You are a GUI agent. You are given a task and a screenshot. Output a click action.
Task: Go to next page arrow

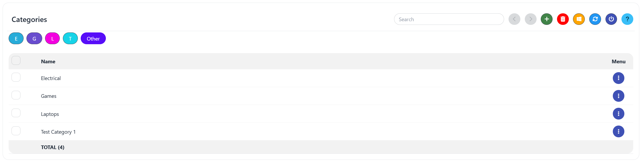[x=531, y=19]
